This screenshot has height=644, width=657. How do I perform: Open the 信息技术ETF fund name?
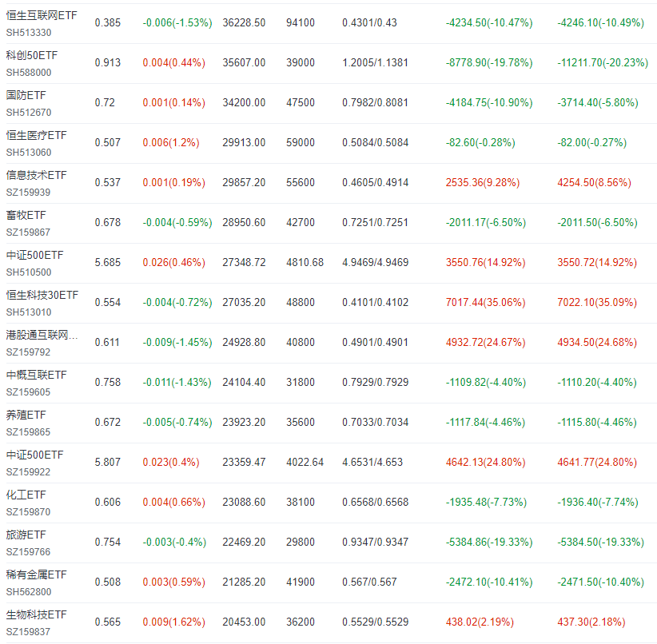37,175
